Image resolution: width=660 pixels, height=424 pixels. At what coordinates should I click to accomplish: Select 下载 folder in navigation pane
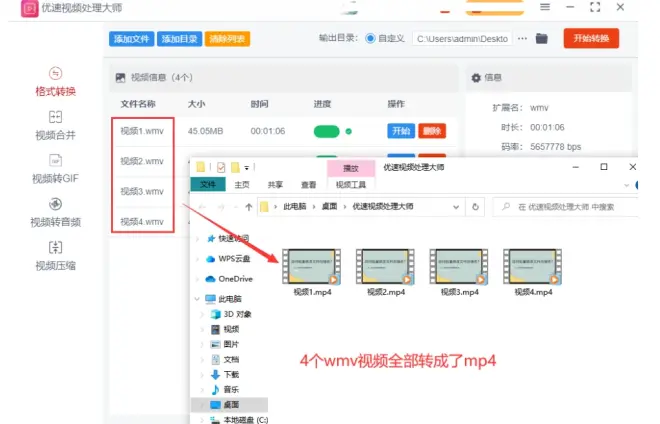(225, 374)
